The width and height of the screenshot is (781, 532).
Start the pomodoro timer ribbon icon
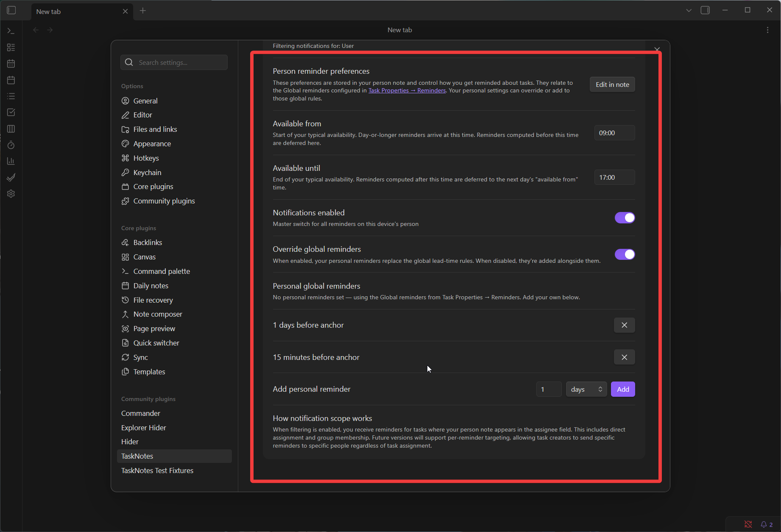(x=11, y=145)
